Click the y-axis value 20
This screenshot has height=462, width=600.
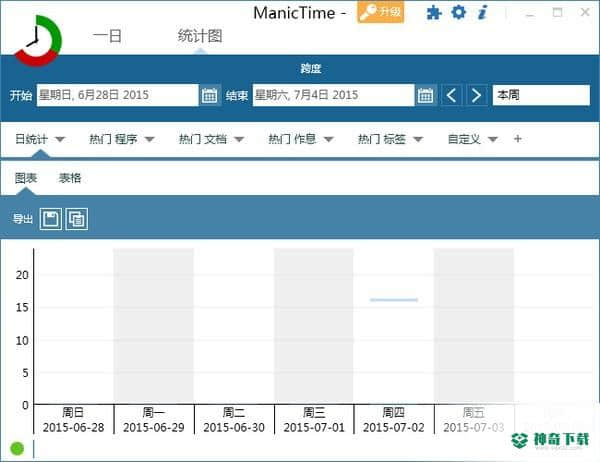(22, 275)
